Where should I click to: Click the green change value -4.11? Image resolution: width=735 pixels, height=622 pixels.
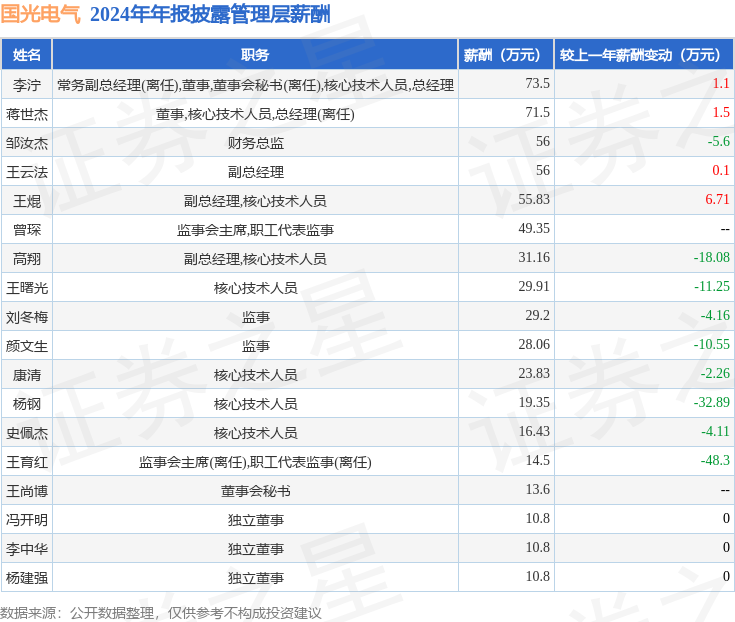tap(715, 432)
